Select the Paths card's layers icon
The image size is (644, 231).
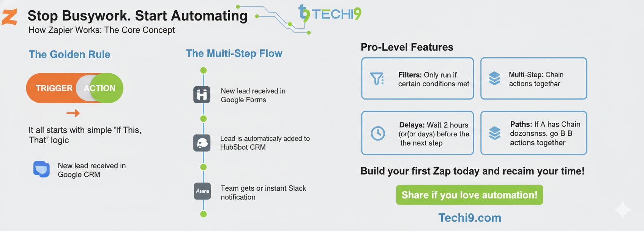494,133
